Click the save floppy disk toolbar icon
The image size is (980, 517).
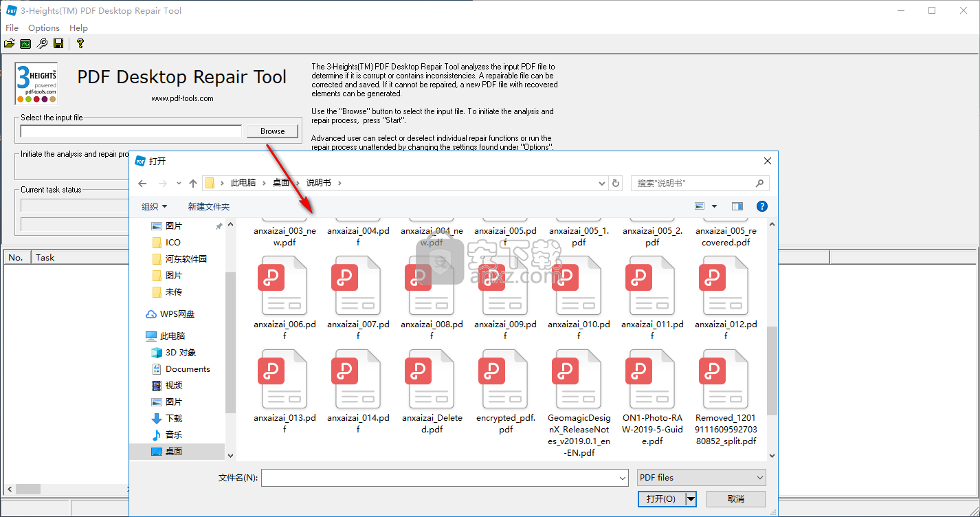[58, 43]
